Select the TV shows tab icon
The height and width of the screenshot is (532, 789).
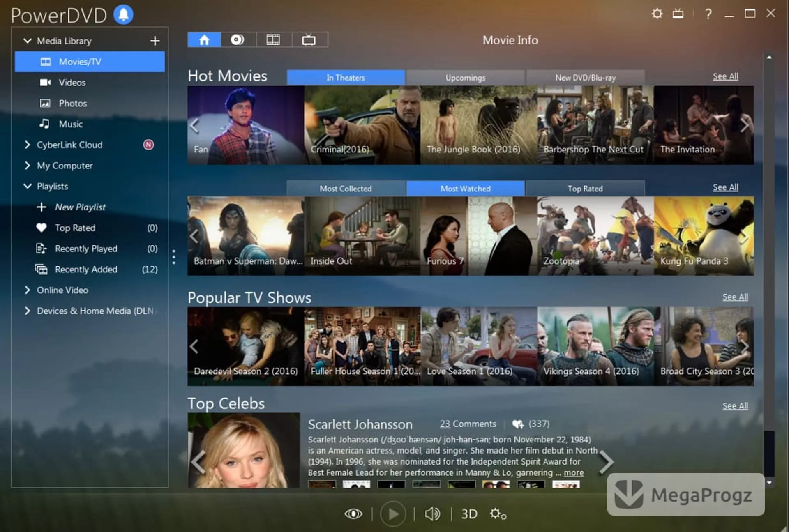click(x=309, y=40)
